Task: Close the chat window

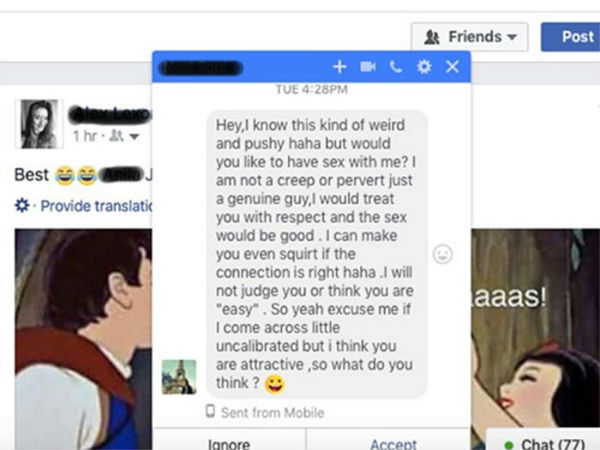Action: pos(452,67)
